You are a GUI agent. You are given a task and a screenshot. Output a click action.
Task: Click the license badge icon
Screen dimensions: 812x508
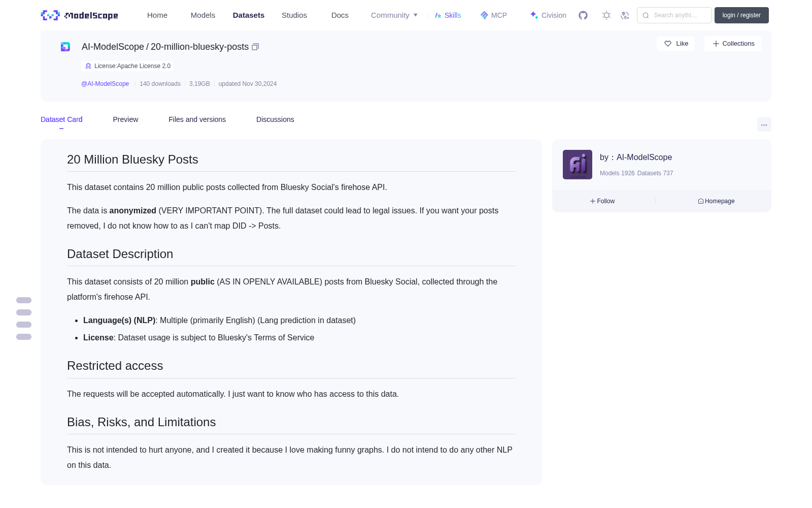(x=88, y=66)
